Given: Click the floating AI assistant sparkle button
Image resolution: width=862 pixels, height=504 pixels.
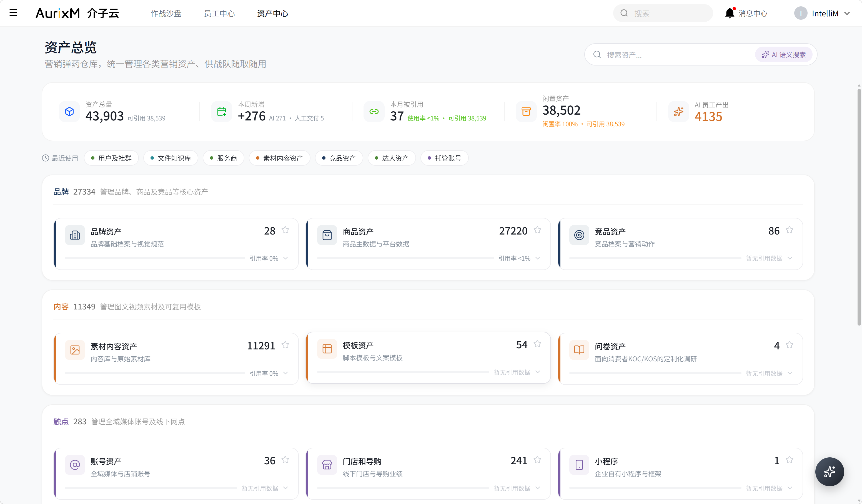Looking at the screenshot, I should tap(830, 472).
